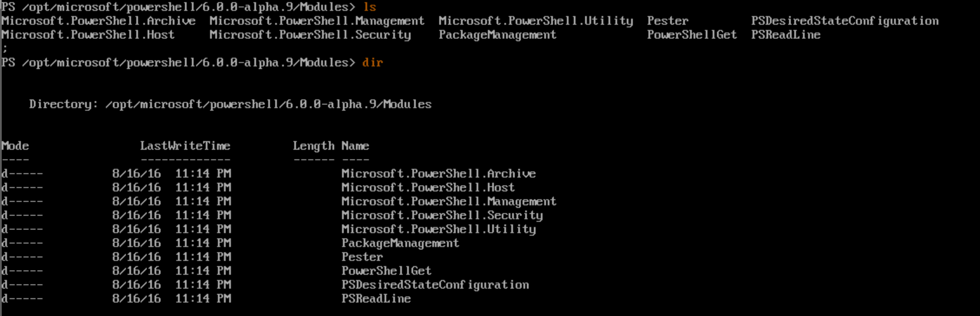The width and height of the screenshot is (980, 316).
Task: Click PSDesiredStateConfiguration in the ls output
Action: (845, 21)
